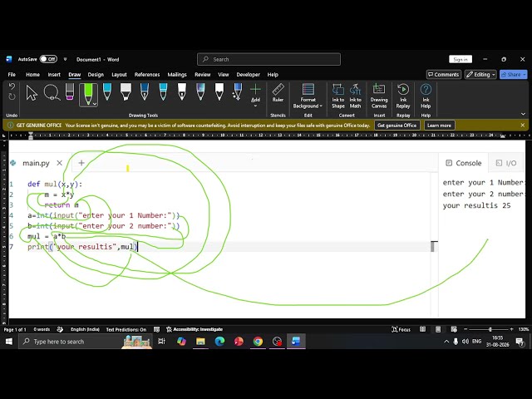The image size is (532, 399).
Task: Click the Redo arrow
Action: [x=12, y=96]
